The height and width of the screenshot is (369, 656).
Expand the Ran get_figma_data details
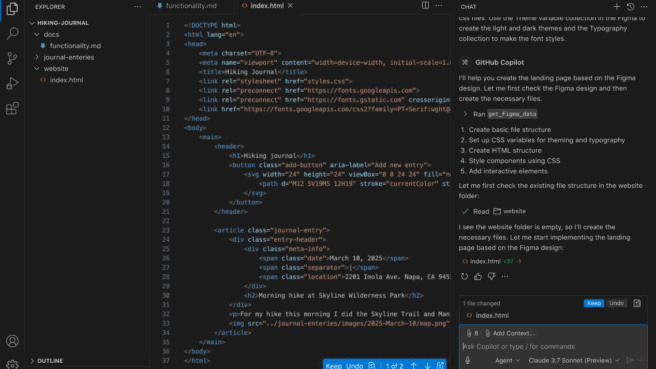tap(465, 114)
